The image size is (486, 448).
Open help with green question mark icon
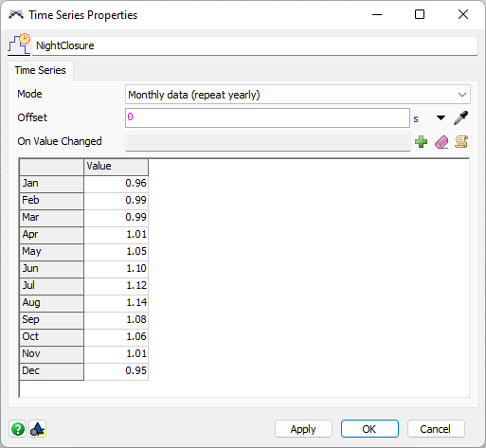pyautogui.click(x=18, y=429)
